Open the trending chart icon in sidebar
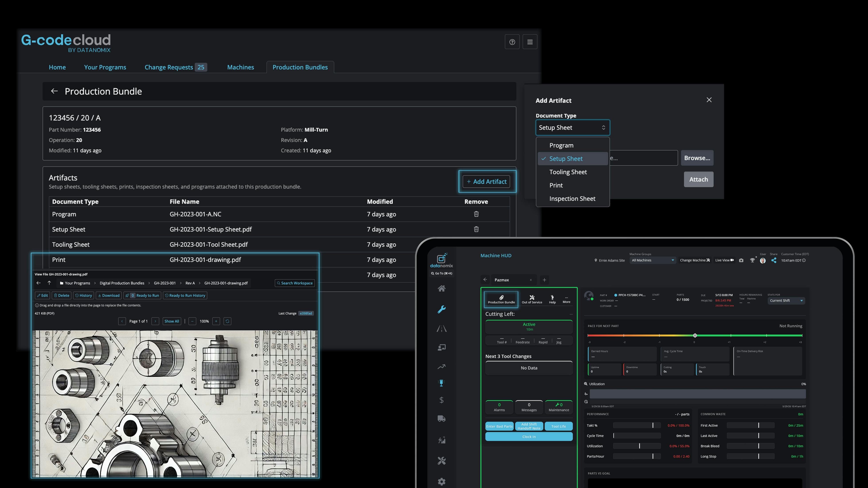 pyautogui.click(x=441, y=366)
